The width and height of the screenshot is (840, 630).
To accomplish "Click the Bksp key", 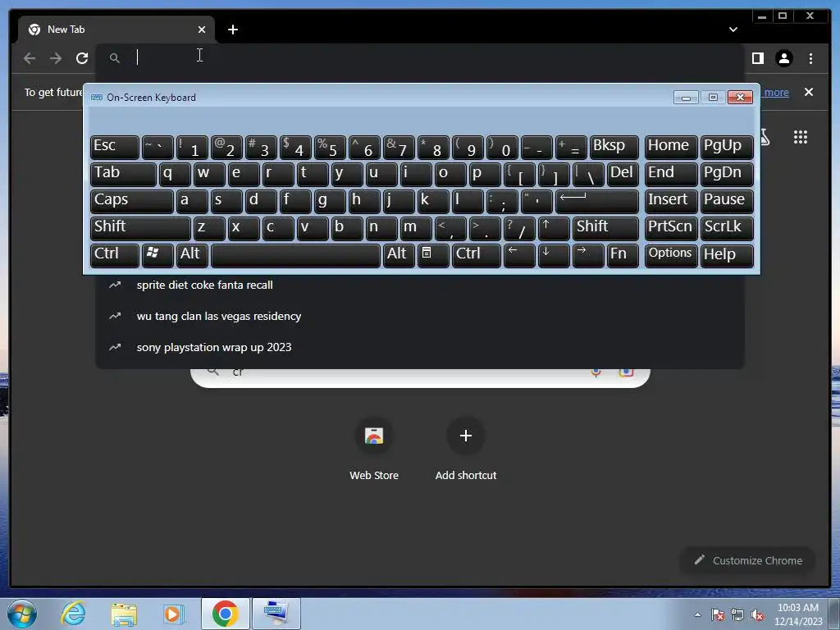I will (x=614, y=148).
